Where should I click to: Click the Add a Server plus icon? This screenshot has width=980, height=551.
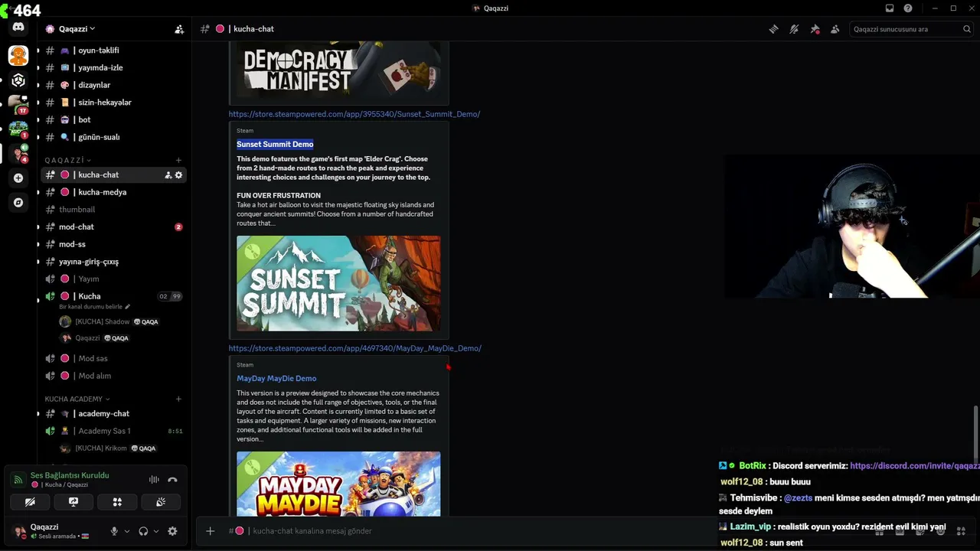click(x=18, y=178)
